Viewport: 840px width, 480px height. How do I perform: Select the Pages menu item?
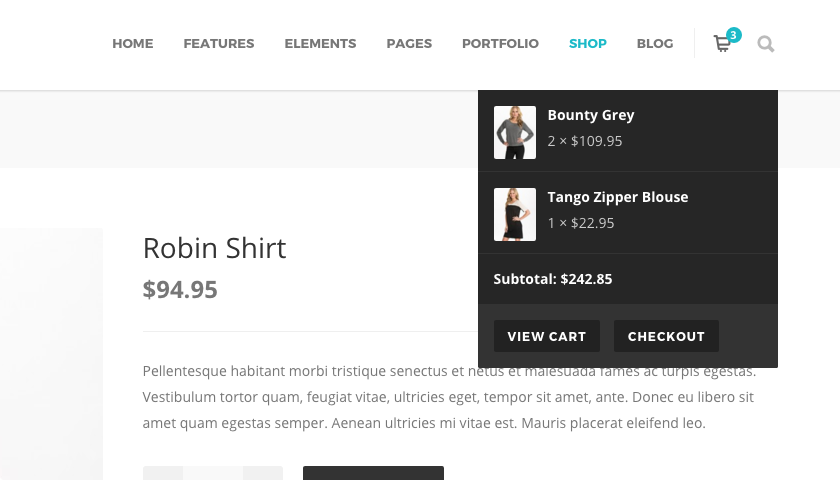pos(409,44)
